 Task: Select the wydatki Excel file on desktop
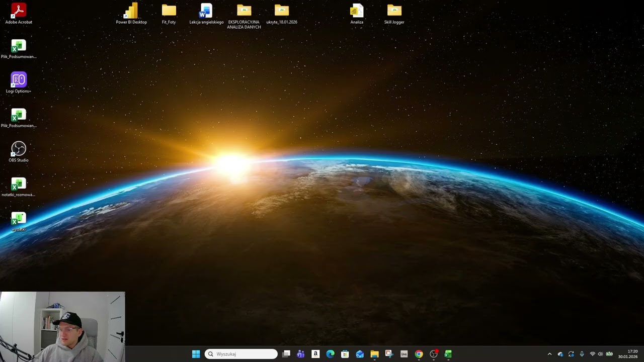(x=19, y=221)
